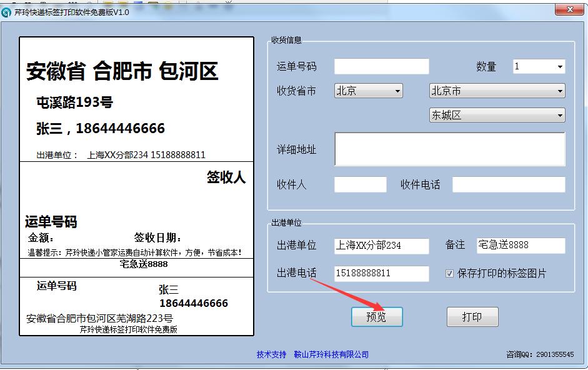Viewport: 588px width, 370px height.
Task: Click 鞍山芹玲科技有限公司 company text
Action: [x=331, y=354]
